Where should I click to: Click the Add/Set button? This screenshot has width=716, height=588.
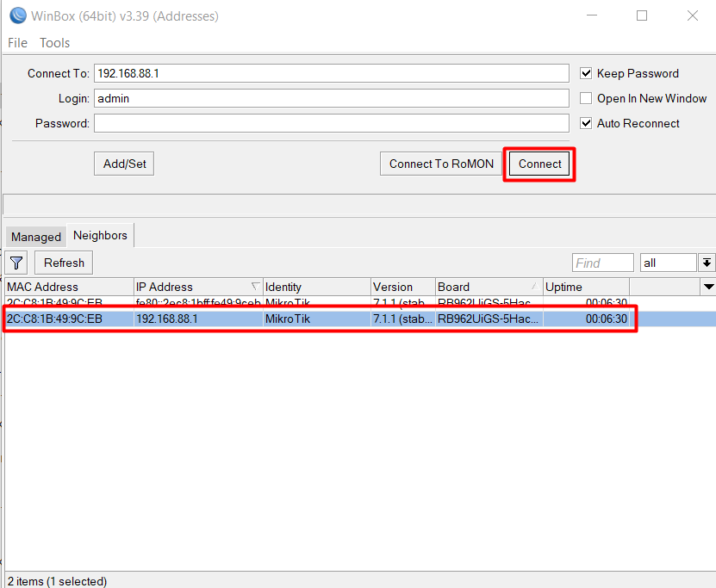click(x=124, y=164)
